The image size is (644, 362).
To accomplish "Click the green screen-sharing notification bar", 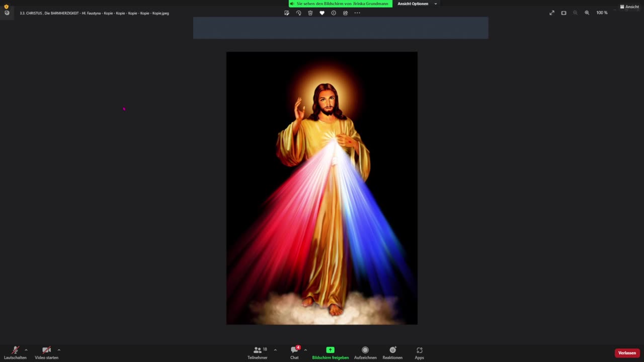I will click(341, 4).
